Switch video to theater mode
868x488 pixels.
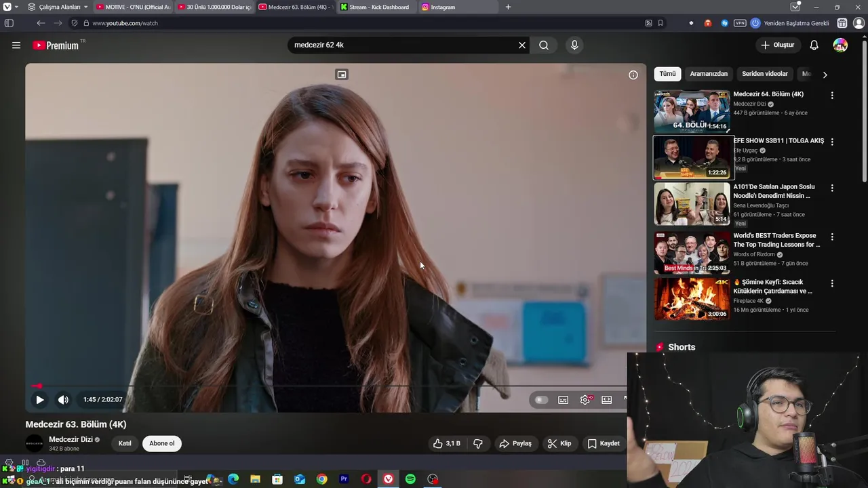point(607,400)
